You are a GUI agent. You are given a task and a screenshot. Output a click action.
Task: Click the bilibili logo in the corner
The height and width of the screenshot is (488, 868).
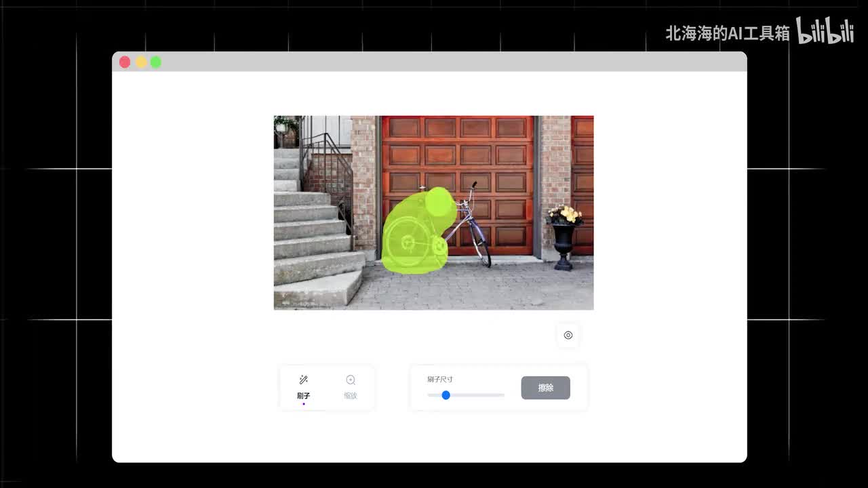(x=825, y=32)
